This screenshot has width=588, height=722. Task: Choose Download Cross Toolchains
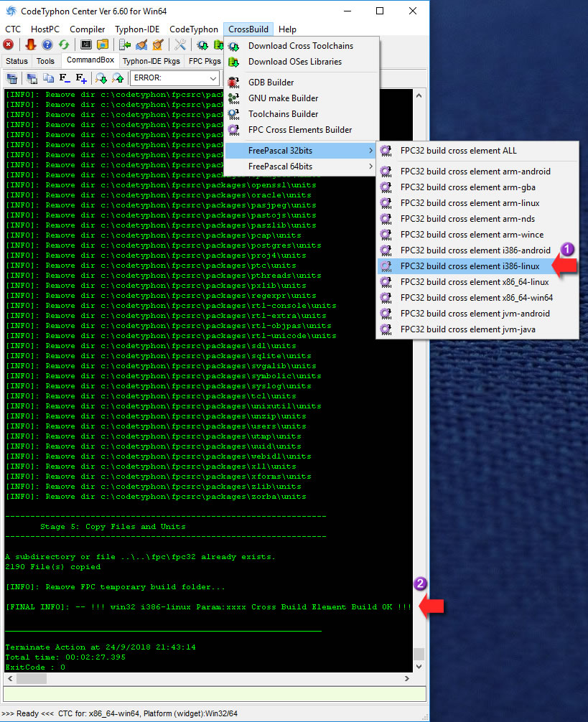301,46
